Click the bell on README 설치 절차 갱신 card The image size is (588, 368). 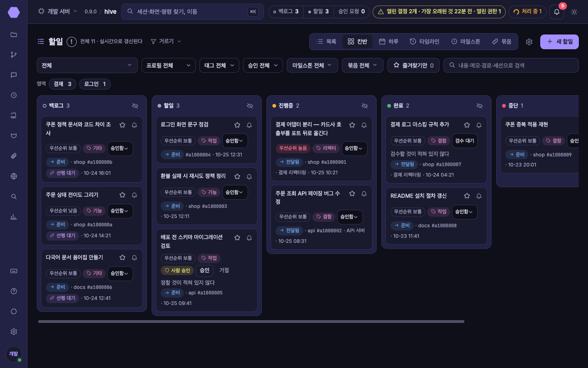click(x=479, y=196)
